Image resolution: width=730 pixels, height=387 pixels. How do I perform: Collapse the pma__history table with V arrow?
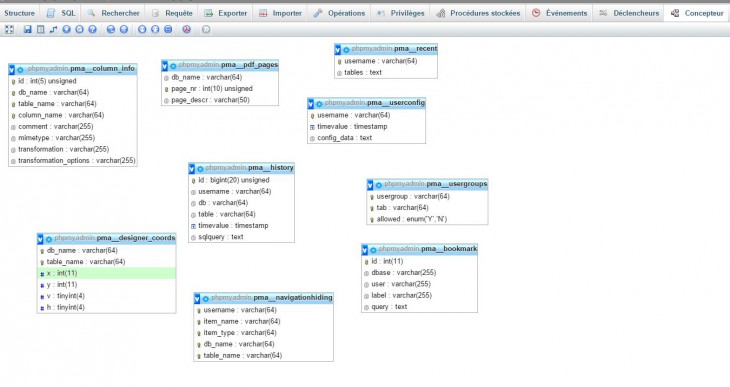[x=192, y=169]
